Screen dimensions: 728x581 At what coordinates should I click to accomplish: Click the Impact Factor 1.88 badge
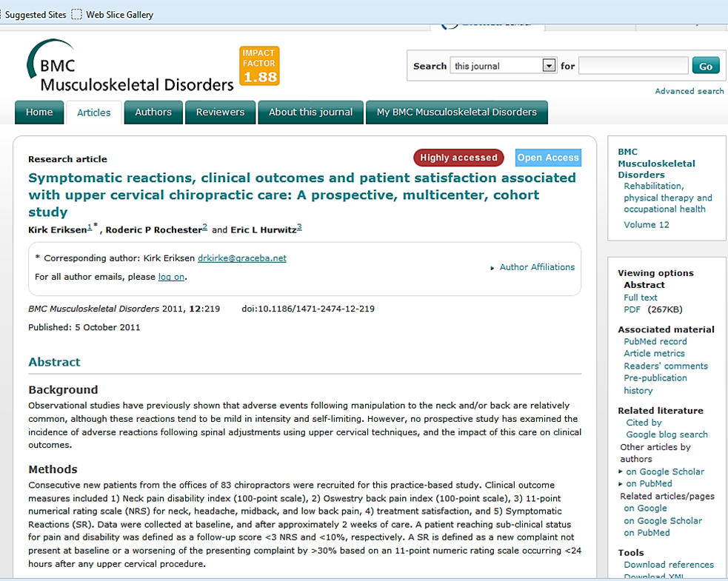coord(259,66)
